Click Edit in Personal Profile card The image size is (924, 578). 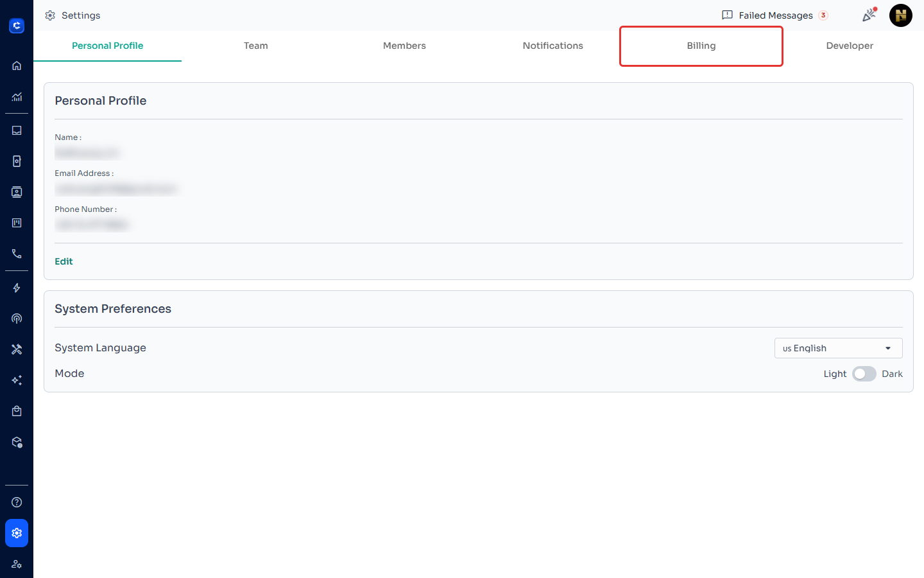tap(64, 261)
